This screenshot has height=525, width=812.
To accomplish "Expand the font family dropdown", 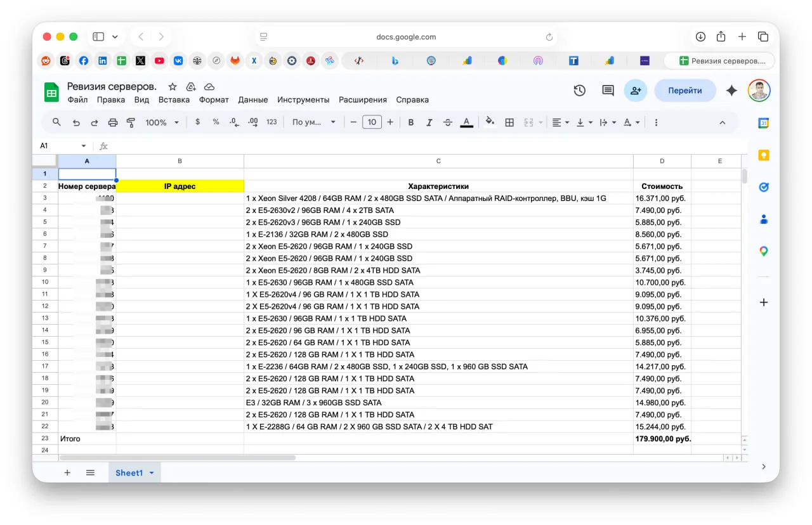I will coord(314,122).
